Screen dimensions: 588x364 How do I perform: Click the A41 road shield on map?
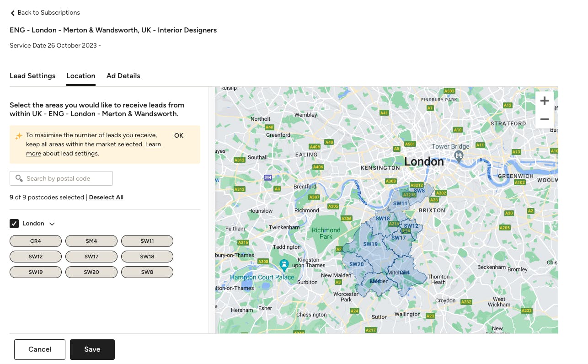pos(384,113)
